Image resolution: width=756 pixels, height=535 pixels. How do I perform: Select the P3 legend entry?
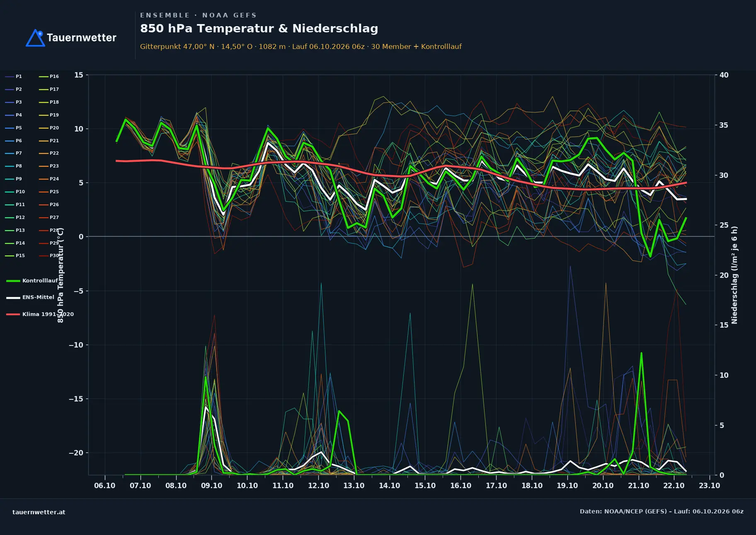pyautogui.click(x=14, y=102)
